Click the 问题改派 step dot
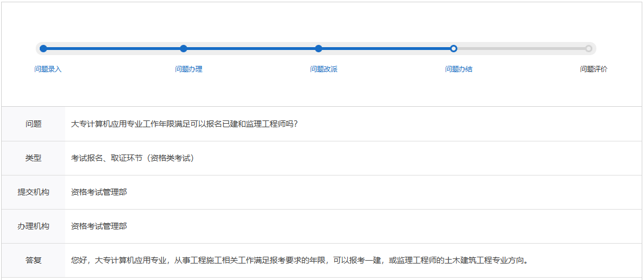The image size is (644, 280). point(318,49)
